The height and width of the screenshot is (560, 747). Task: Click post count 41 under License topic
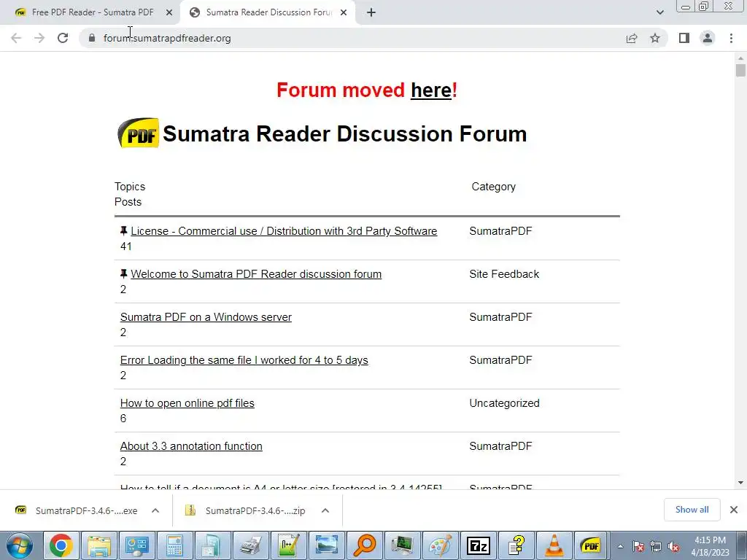pos(125,246)
